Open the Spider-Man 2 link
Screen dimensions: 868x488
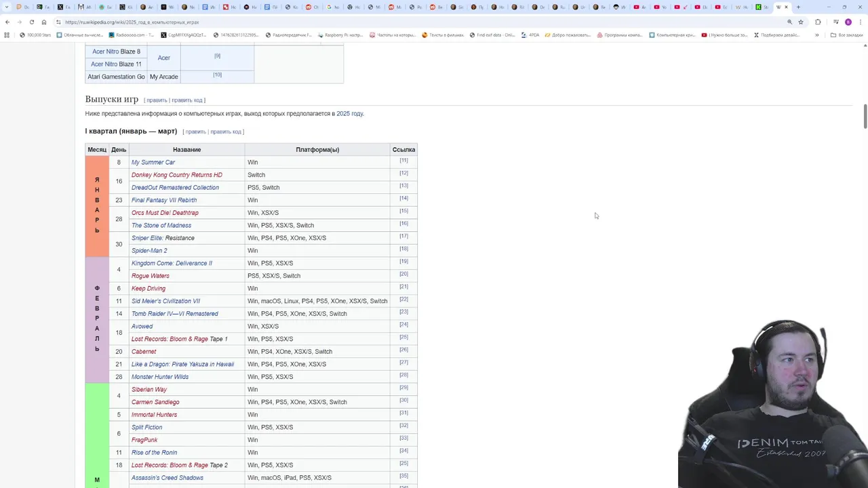pyautogui.click(x=149, y=251)
